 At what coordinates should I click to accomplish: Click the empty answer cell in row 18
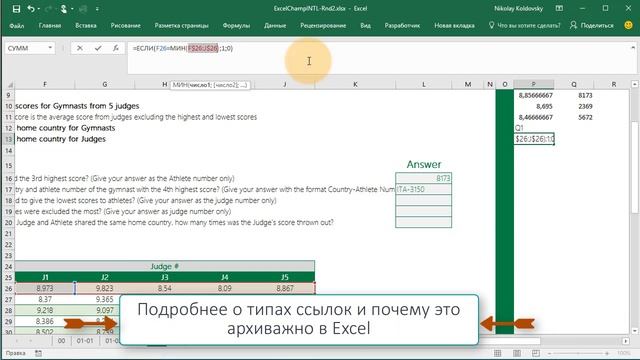[x=424, y=200]
